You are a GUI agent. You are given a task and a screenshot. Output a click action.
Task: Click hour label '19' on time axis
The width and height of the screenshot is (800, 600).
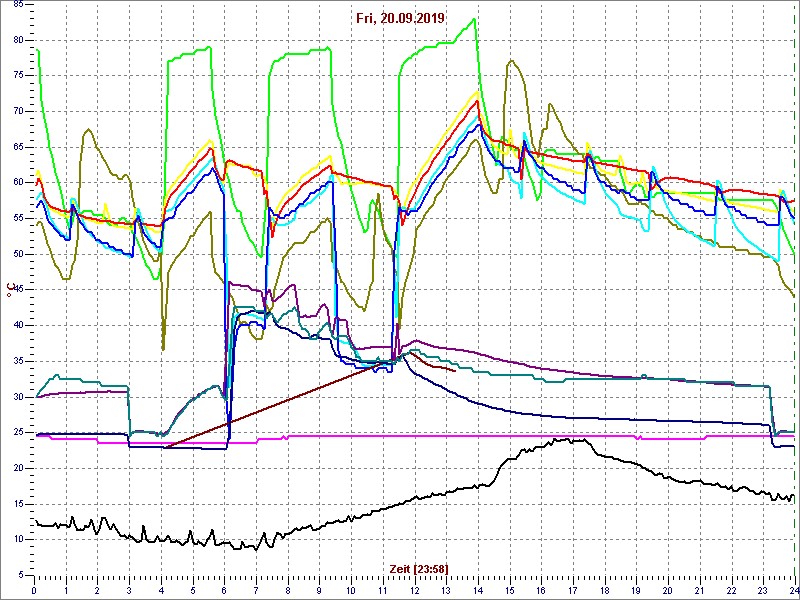click(636, 591)
